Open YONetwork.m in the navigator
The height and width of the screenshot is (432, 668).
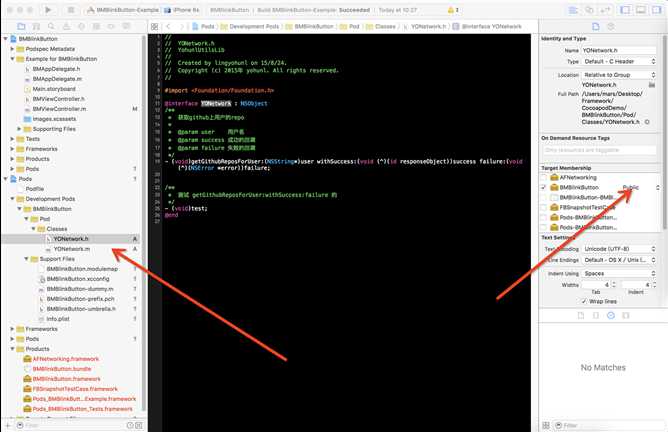point(72,249)
